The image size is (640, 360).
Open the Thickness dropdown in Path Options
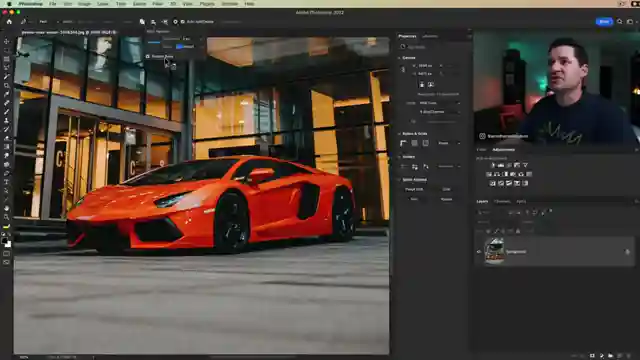tap(192, 38)
